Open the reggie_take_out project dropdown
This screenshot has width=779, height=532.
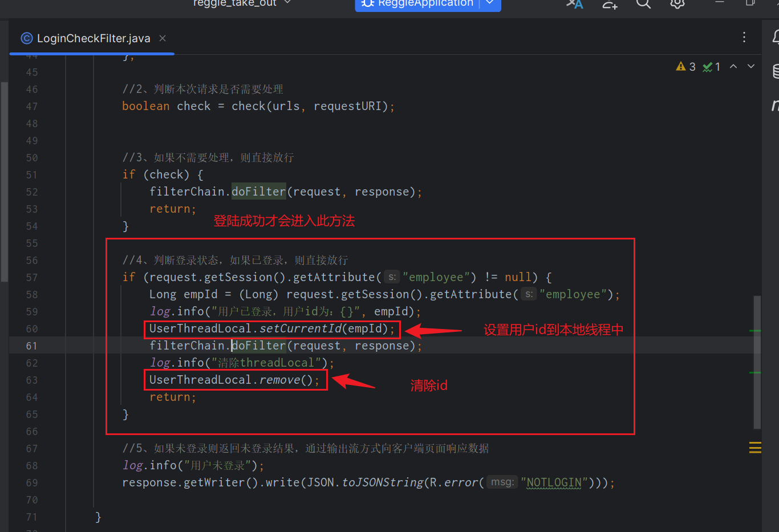(242, 3)
